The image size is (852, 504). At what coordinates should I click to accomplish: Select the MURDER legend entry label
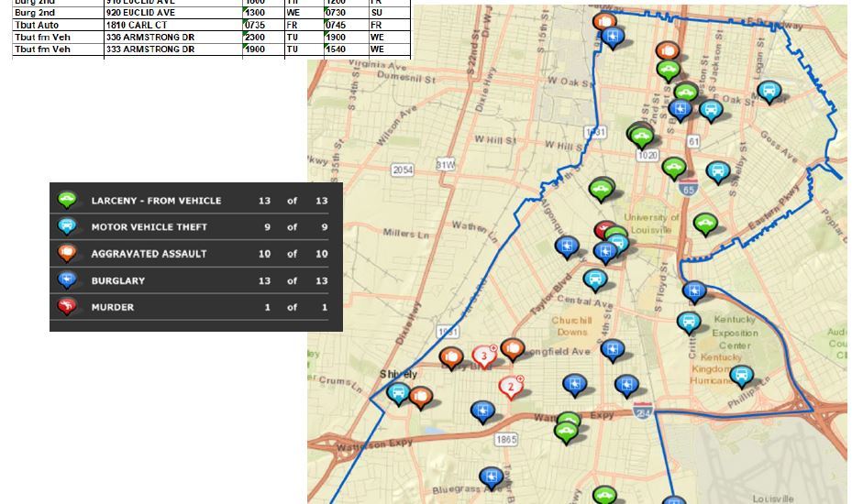click(x=113, y=308)
